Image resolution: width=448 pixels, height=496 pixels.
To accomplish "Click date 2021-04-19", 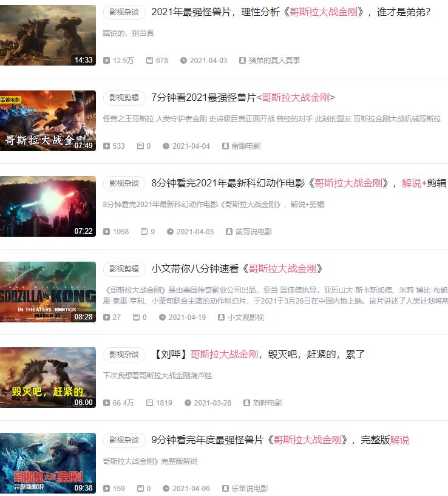I will coord(187,318).
